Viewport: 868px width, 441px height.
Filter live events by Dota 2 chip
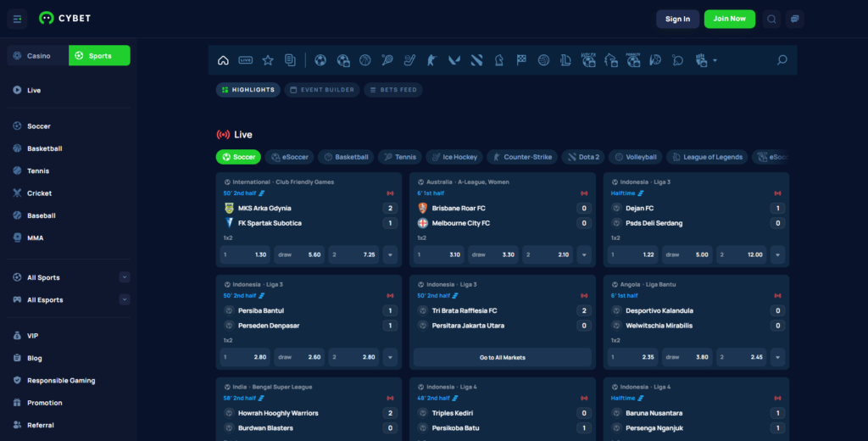583,157
